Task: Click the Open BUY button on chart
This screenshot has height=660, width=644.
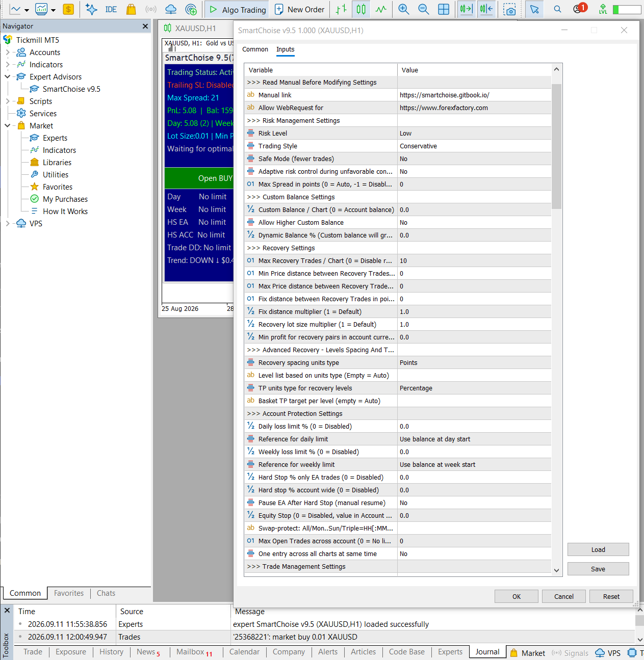Action: pos(199,178)
